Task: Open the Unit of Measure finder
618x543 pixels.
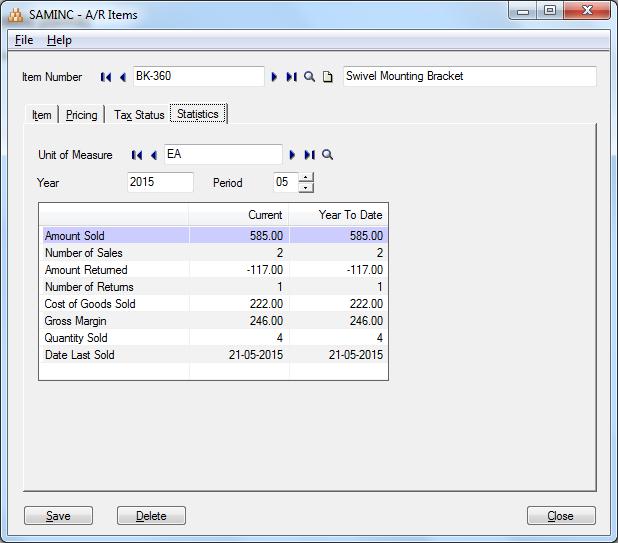Action: pos(328,155)
